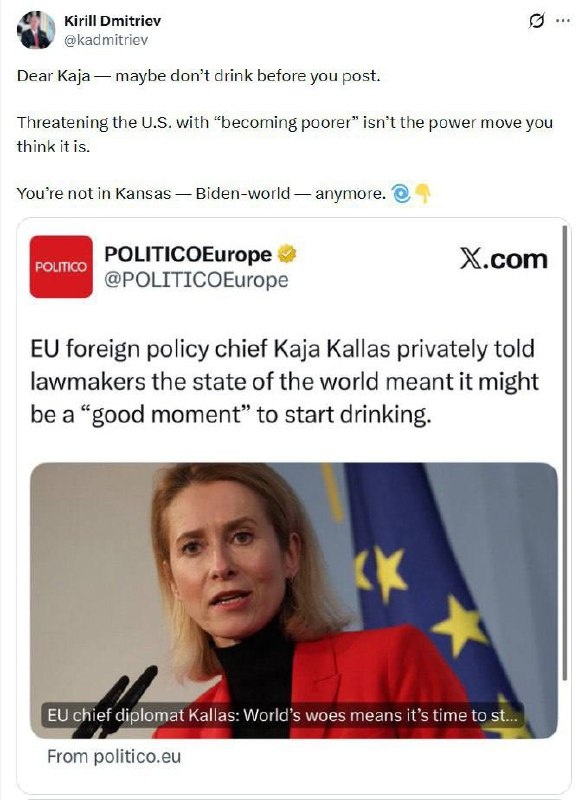
Task: Click the @POLITICOEurope handle
Action: pos(196,280)
